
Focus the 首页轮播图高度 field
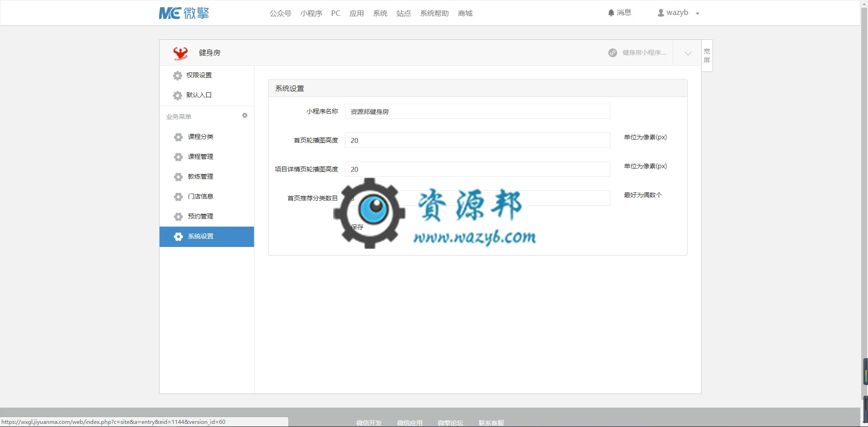coord(477,140)
